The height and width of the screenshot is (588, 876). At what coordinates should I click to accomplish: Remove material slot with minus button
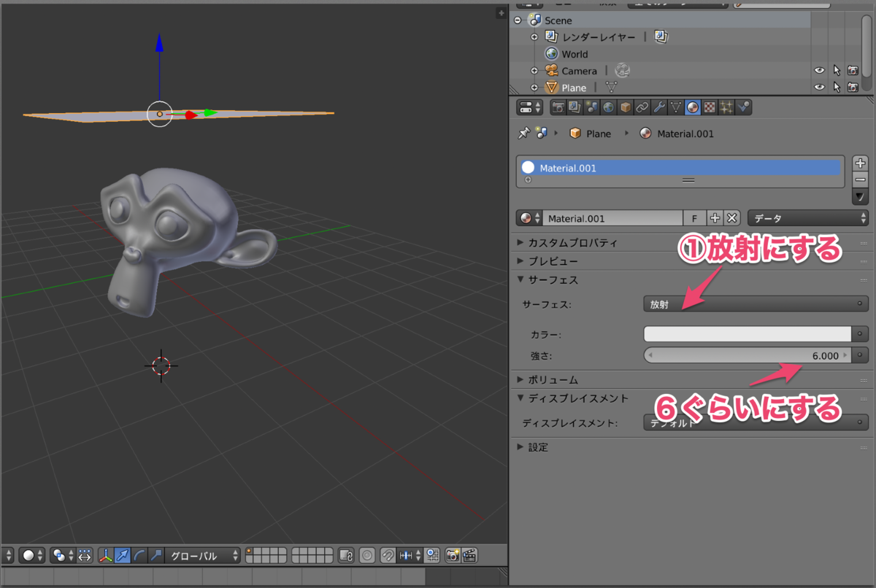coord(860,179)
